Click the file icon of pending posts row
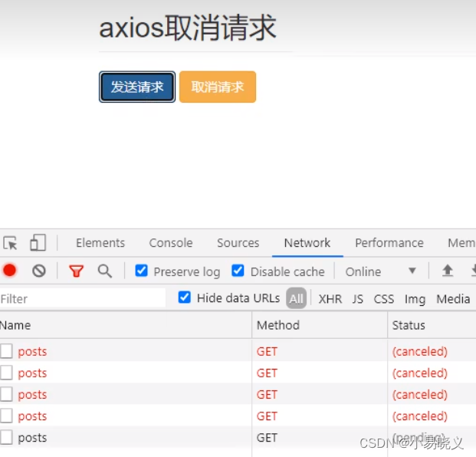The height and width of the screenshot is (457, 476). [x=6, y=437]
